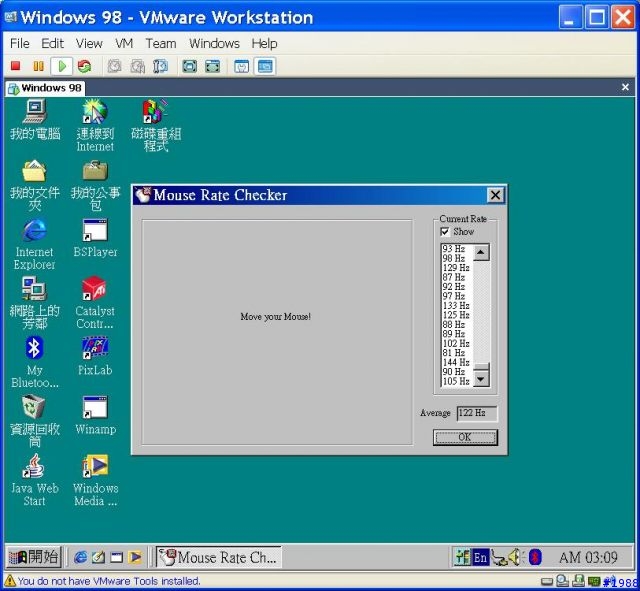Open the File menu

[x=20, y=43]
